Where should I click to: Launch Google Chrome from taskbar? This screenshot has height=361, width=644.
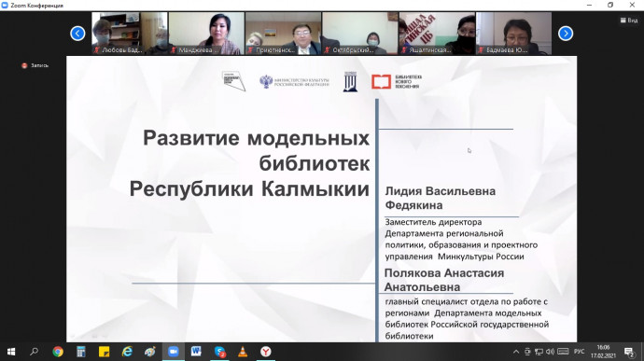pos(58,352)
